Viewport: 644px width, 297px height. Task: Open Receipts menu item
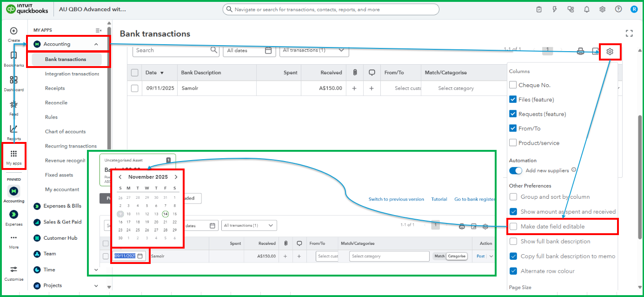pos(55,88)
